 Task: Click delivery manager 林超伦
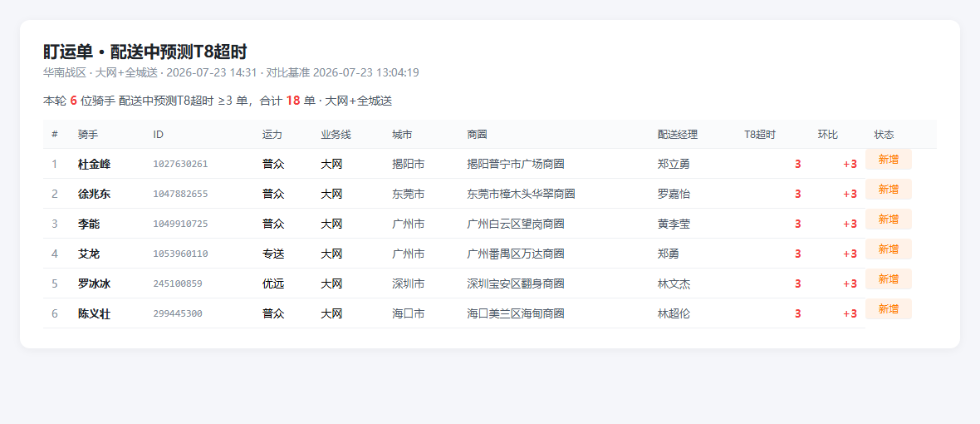674,314
